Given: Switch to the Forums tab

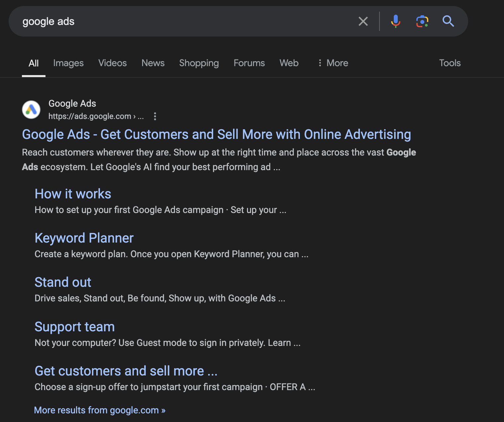Looking at the screenshot, I should point(249,63).
